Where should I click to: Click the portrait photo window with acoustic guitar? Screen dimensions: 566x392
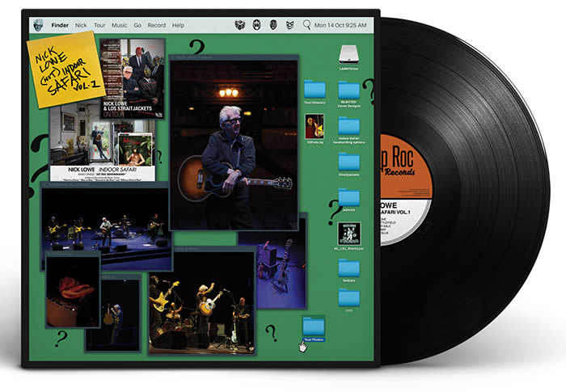tap(234, 142)
